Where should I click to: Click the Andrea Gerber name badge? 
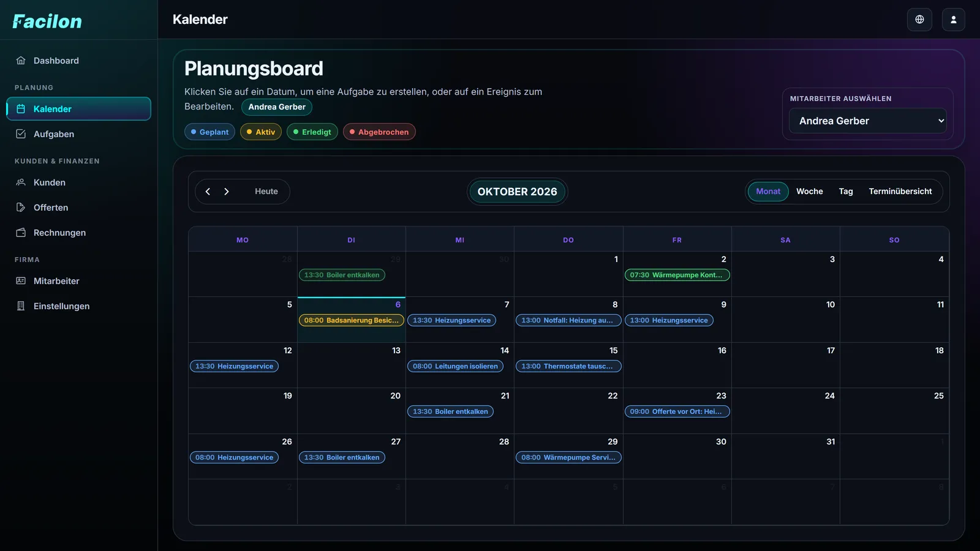[x=277, y=107]
